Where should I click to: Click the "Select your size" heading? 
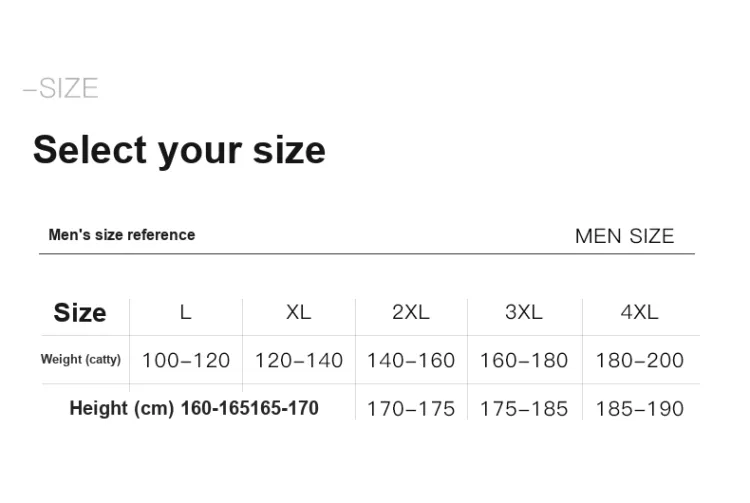point(179,150)
